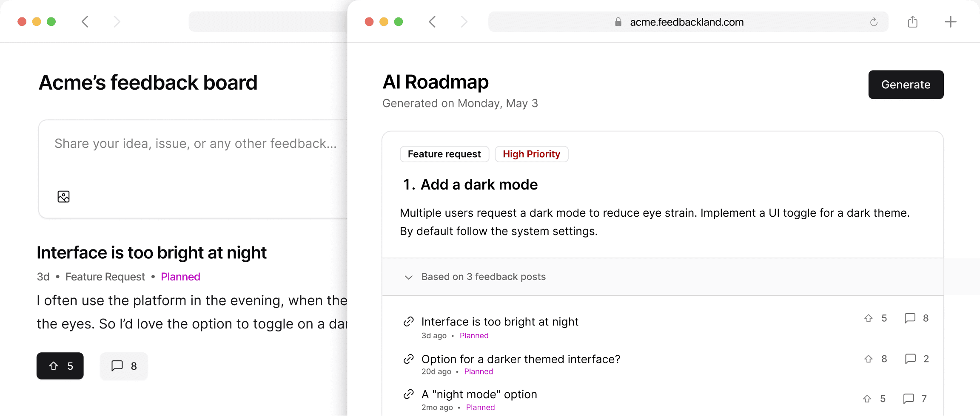Open comments button showing 8 on left post
The image size is (980, 416).
click(123, 366)
